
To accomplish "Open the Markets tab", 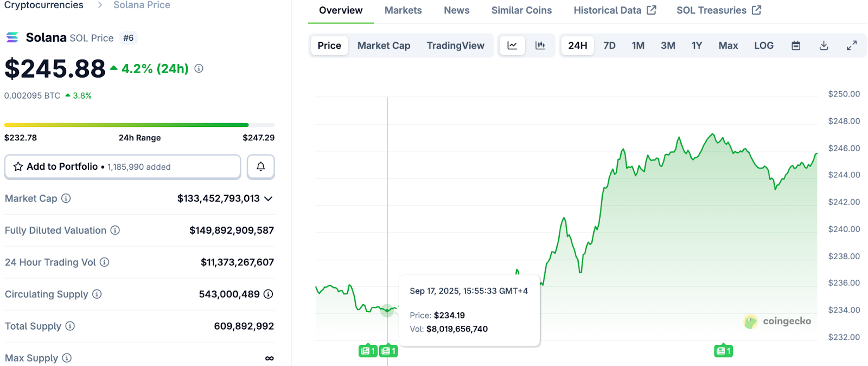I will click(403, 10).
